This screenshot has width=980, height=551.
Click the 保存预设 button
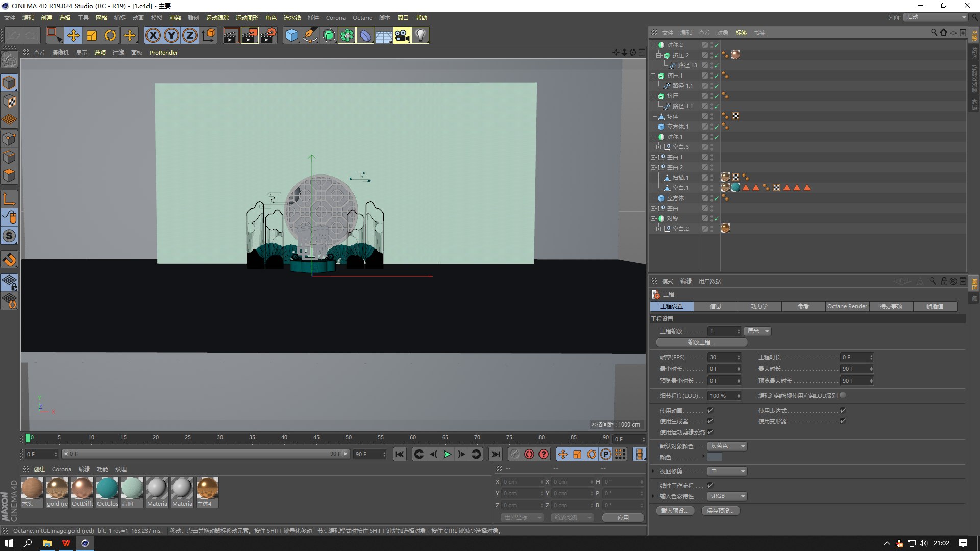point(720,511)
